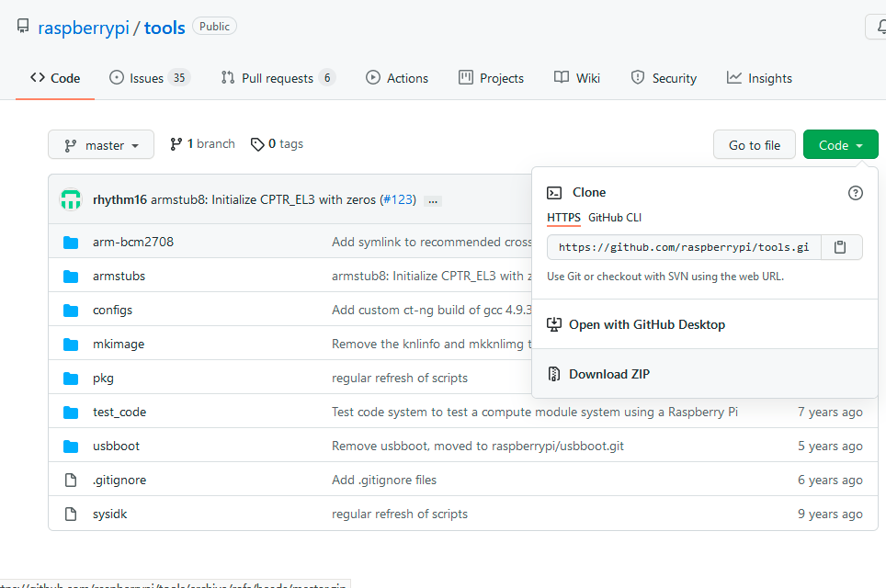Click the arm-bcm2708 folder icon
This screenshot has height=588, width=886.
pyautogui.click(x=71, y=243)
